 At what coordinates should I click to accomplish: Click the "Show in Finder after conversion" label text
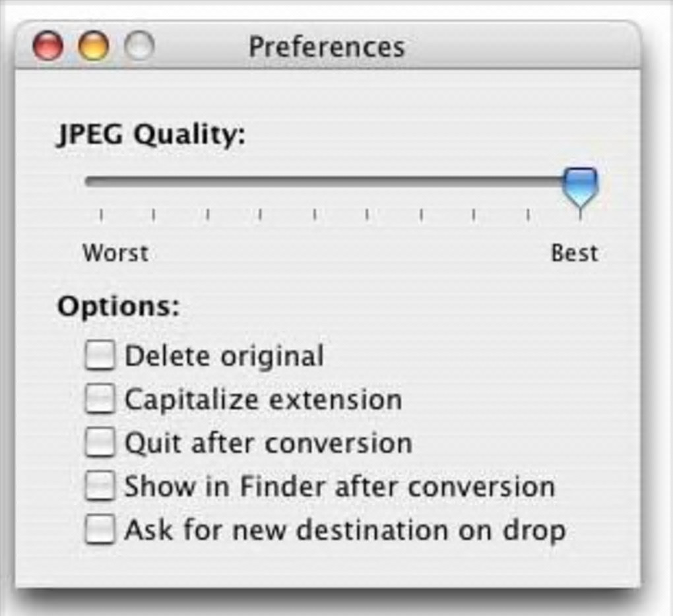(340, 487)
